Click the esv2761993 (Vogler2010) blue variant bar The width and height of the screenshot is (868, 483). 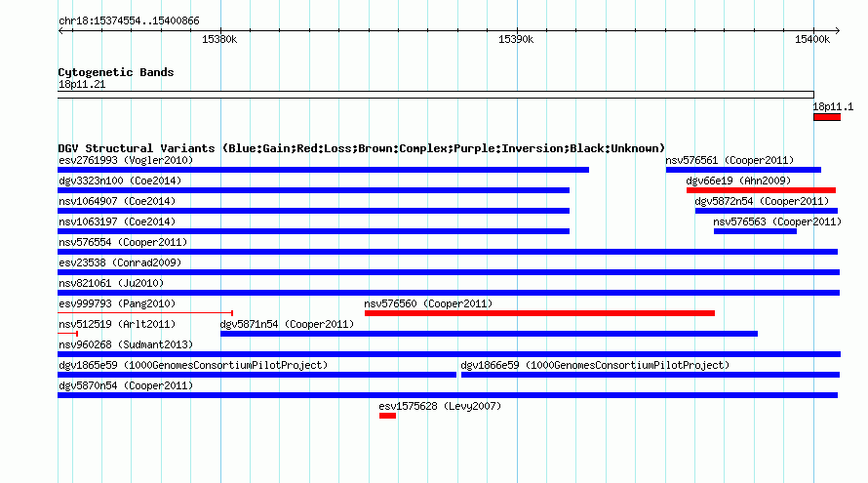click(323, 170)
